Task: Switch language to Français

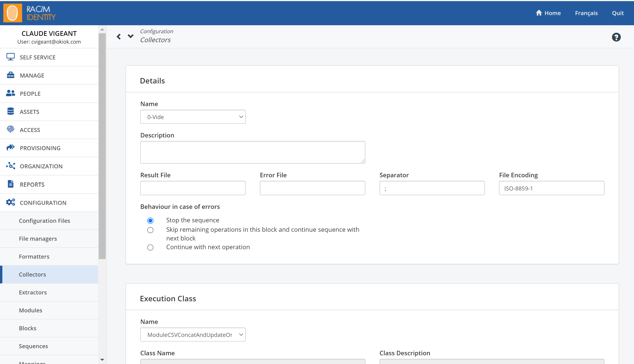Action: [586, 13]
